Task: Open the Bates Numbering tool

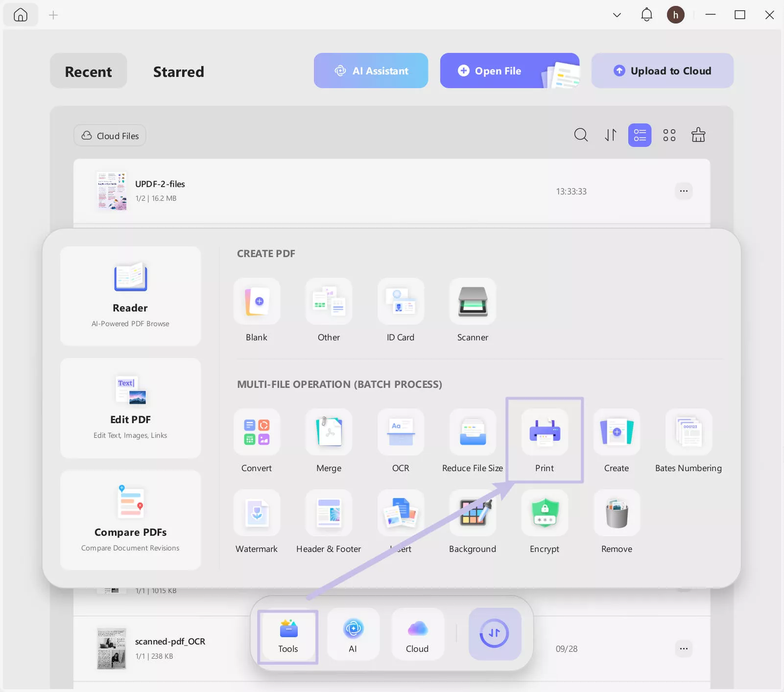Action: click(689, 432)
